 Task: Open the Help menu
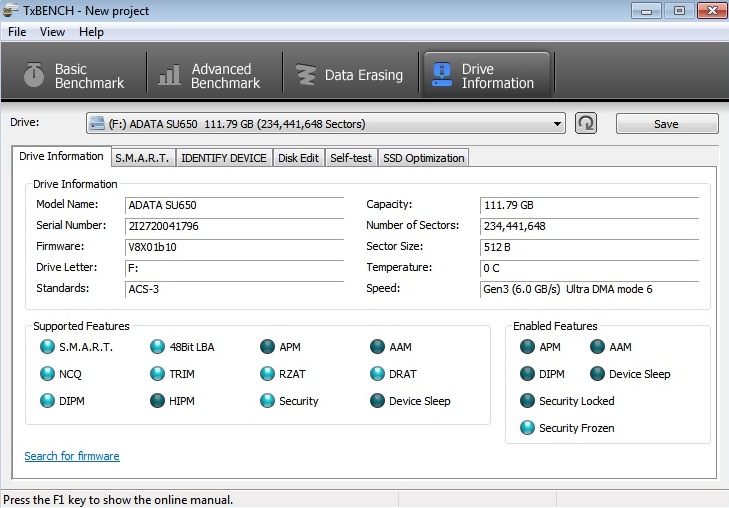click(x=91, y=32)
